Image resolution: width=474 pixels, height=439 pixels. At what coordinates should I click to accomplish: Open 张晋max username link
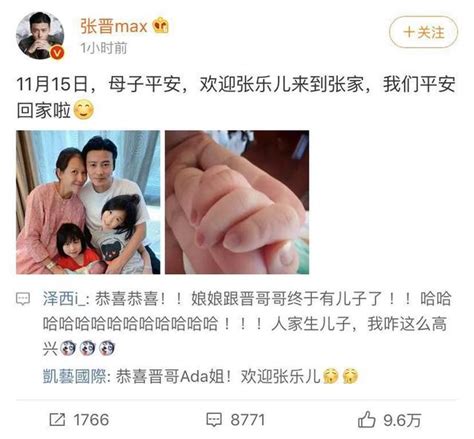click(x=114, y=26)
